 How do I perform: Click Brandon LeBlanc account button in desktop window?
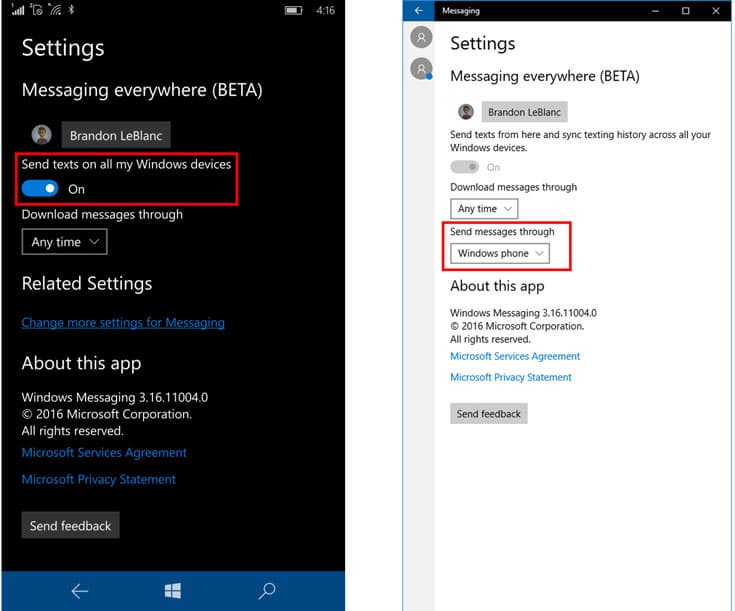pyautogui.click(x=525, y=112)
